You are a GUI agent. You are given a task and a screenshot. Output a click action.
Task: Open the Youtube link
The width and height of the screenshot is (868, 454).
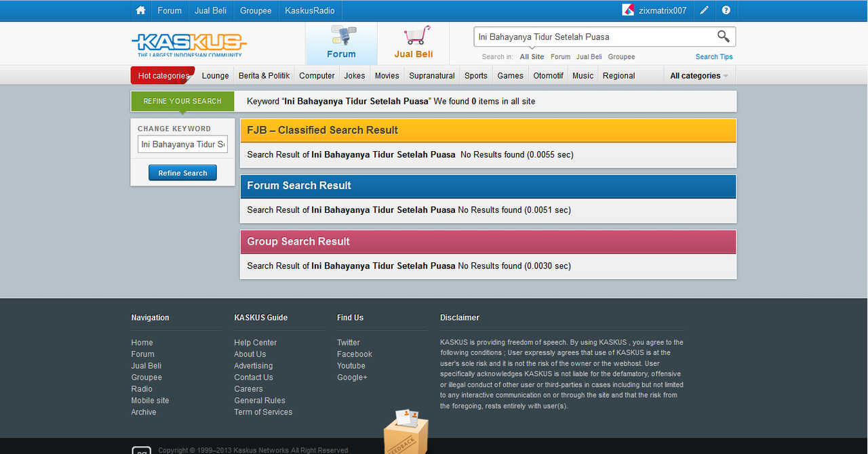(351, 366)
